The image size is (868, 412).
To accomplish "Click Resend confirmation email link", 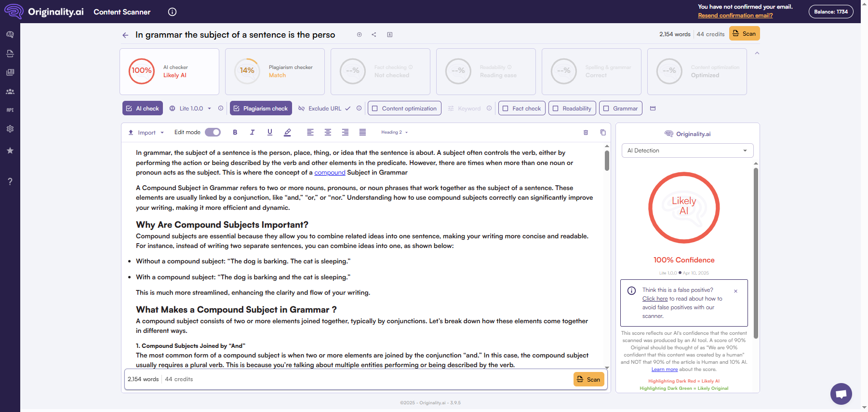I will (x=735, y=15).
